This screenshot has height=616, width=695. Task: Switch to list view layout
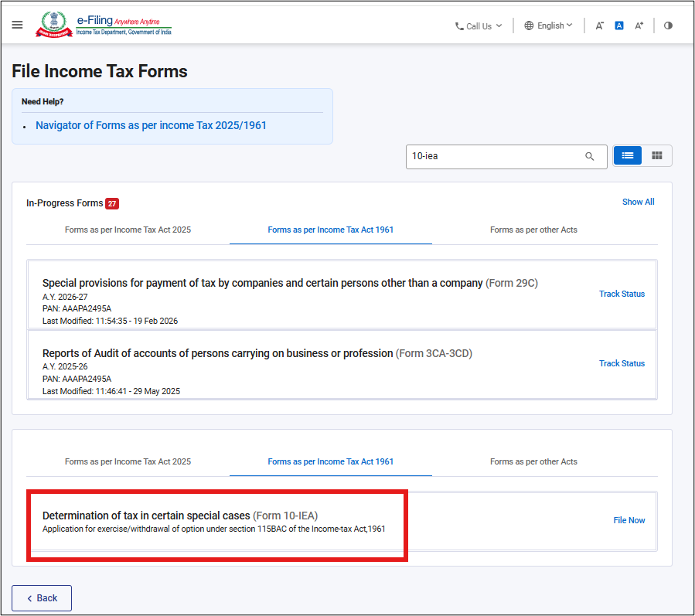628,156
